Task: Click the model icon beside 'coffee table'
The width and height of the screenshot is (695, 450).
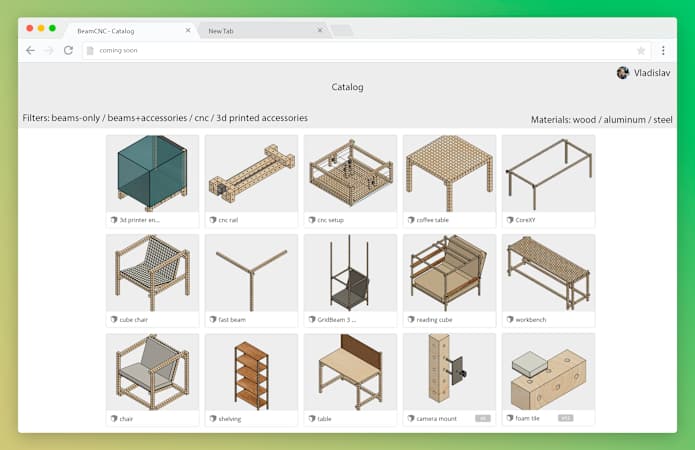Action: [x=411, y=220]
